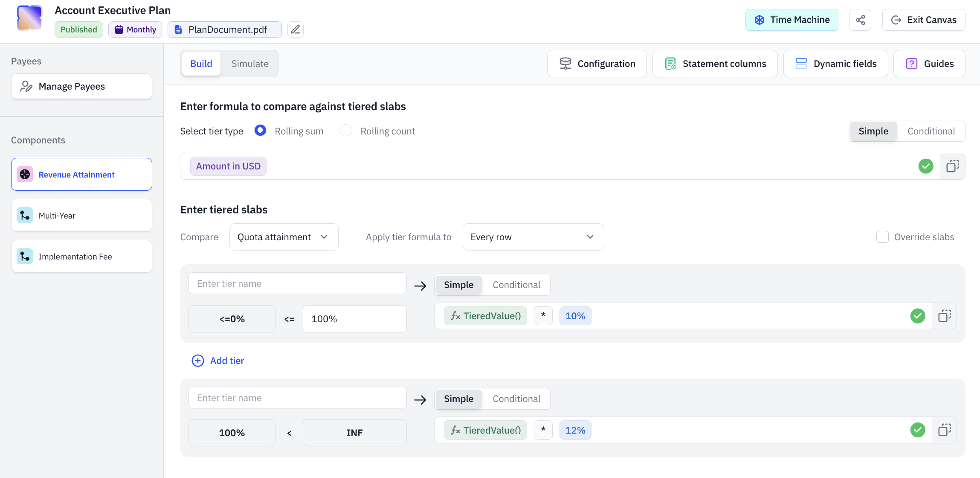Click the Amount in USD token
This screenshot has width=980, height=478.
pyautogui.click(x=228, y=166)
